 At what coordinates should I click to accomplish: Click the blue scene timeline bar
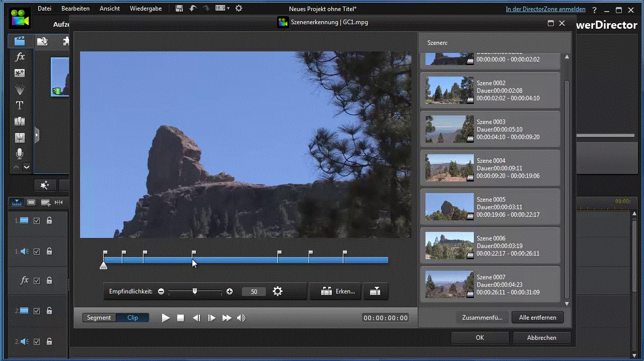pos(246,260)
